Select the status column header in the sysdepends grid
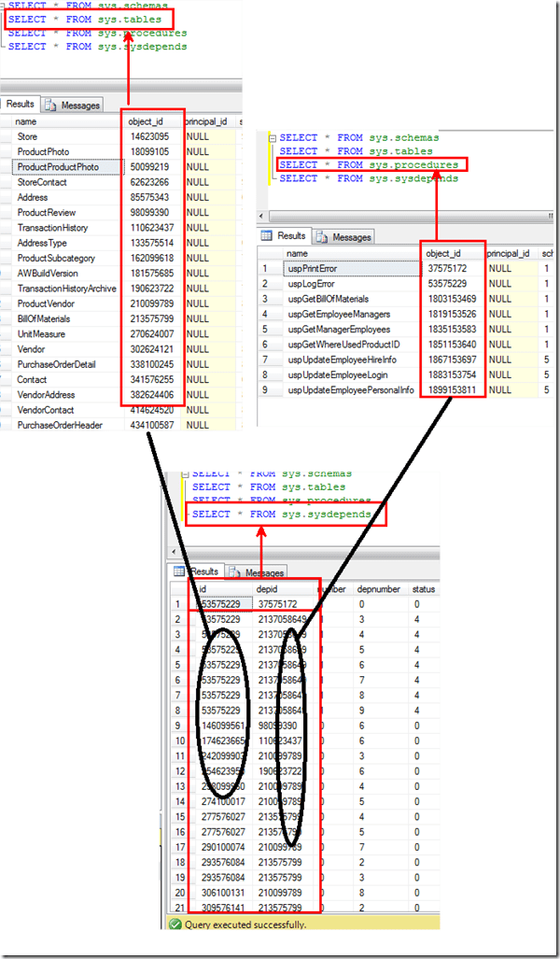Image resolution: width=560 pixels, height=959 pixels. coord(425,589)
